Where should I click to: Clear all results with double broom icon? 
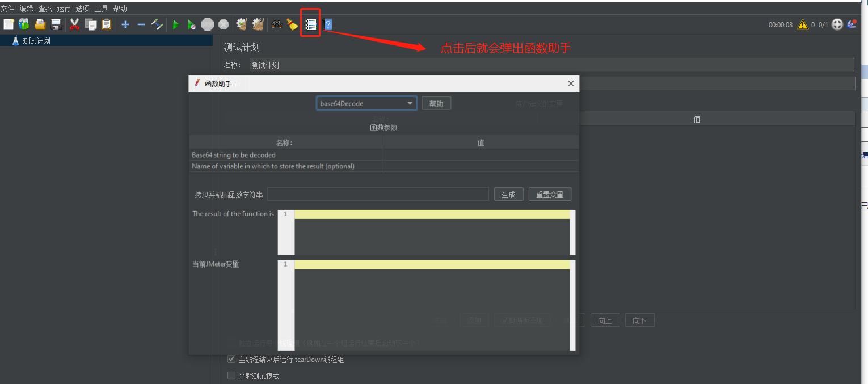[258, 24]
